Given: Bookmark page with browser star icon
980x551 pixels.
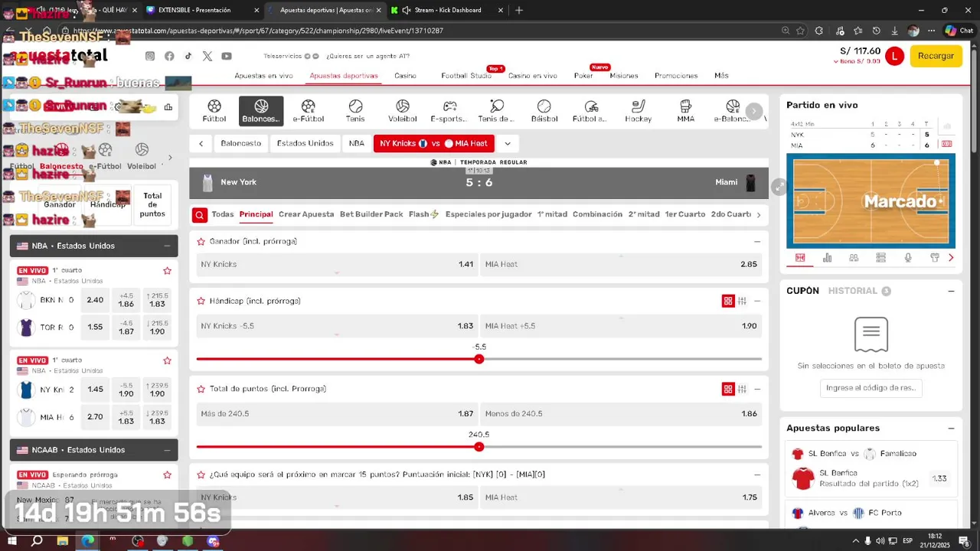Looking at the screenshot, I should (x=800, y=31).
